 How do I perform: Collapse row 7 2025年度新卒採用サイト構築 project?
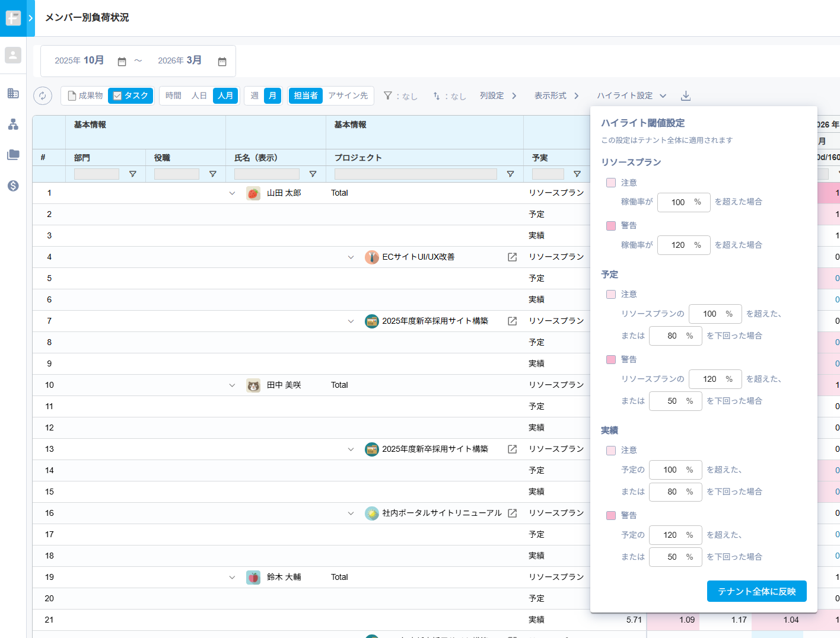pos(351,321)
